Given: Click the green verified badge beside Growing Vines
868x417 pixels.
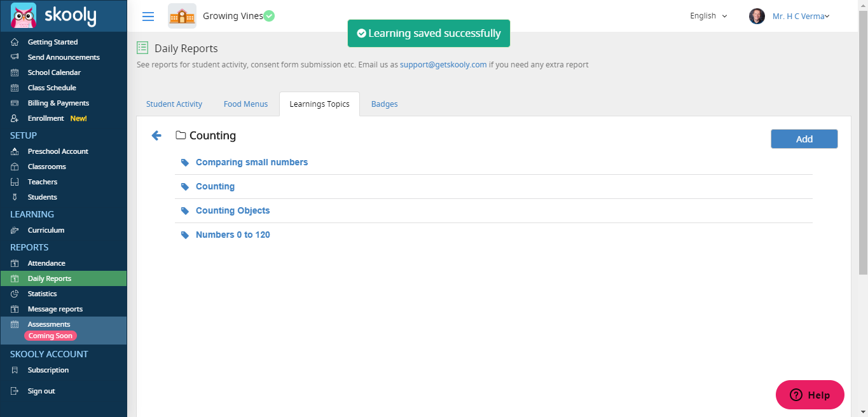Looking at the screenshot, I should click(x=269, y=16).
